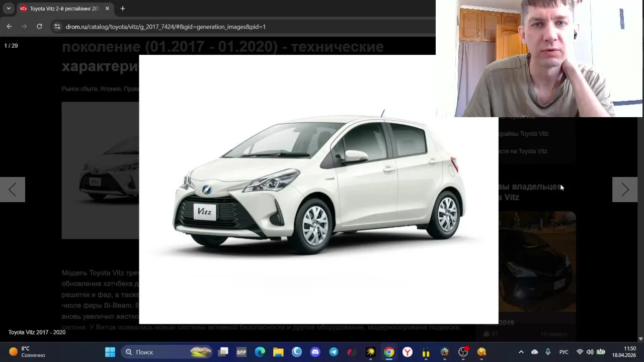
Task: Click the white Toyota Vitz gallery photo
Action: (x=318, y=190)
